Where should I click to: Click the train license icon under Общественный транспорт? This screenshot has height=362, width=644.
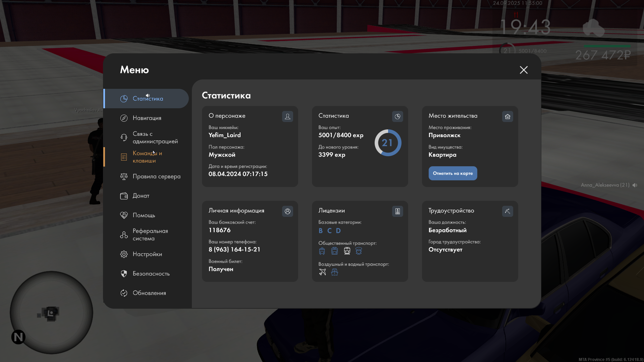tap(347, 251)
